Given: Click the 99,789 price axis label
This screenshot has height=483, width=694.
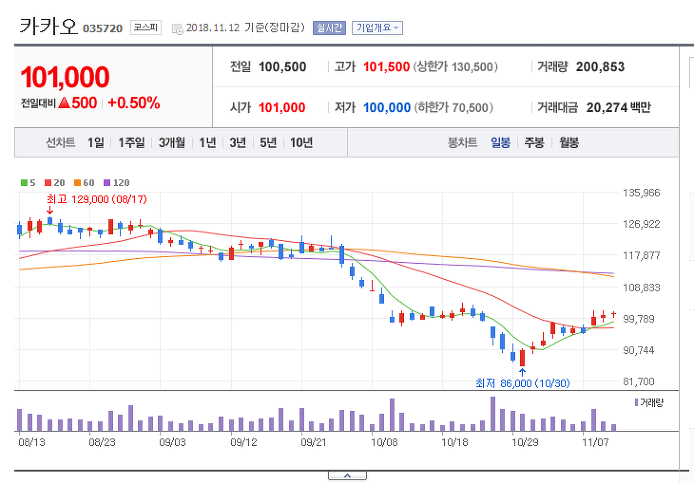Looking at the screenshot, I should coord(639,319).
